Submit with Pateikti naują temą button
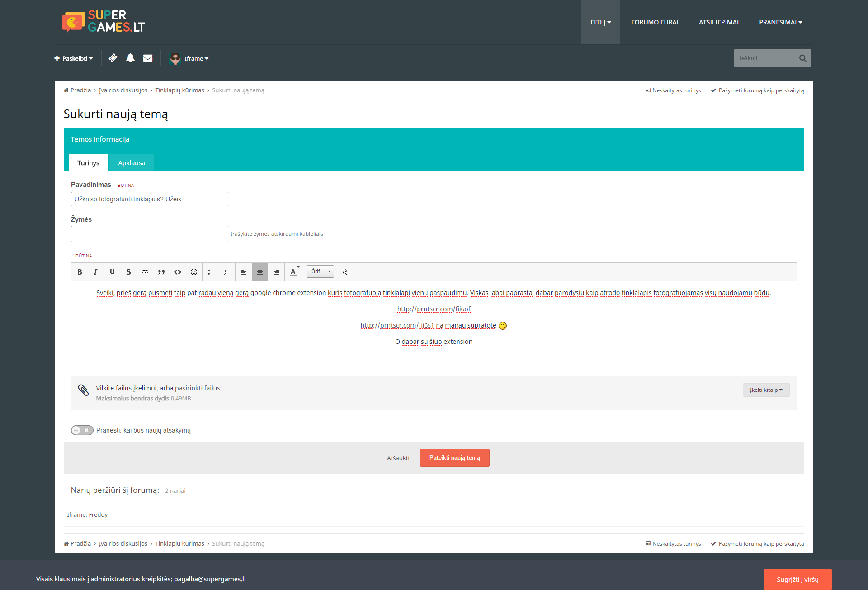The width and height of the screenshot is (868, 590). point(455,458)
